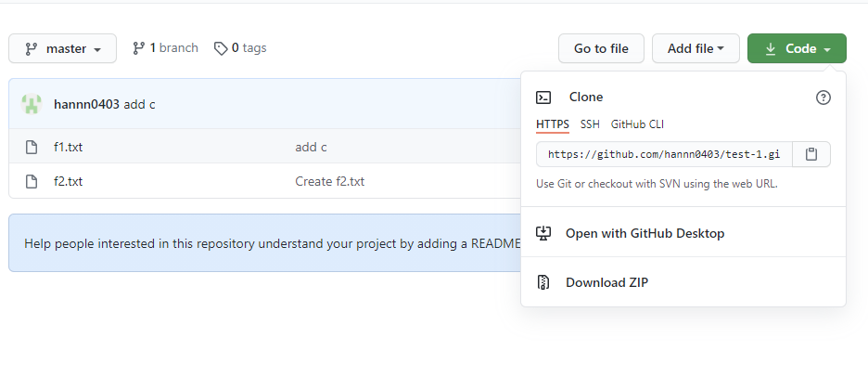Viewport: 868px width, 377px height.
Task: Open the master branch dropdown
Action: tap(62, 49)
